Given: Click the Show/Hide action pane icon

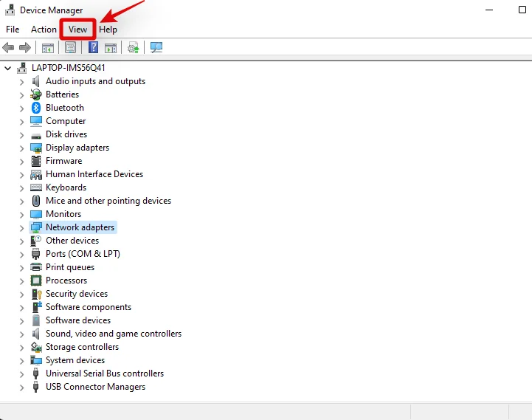Looking at the screenshot, I should click(111, 48).
